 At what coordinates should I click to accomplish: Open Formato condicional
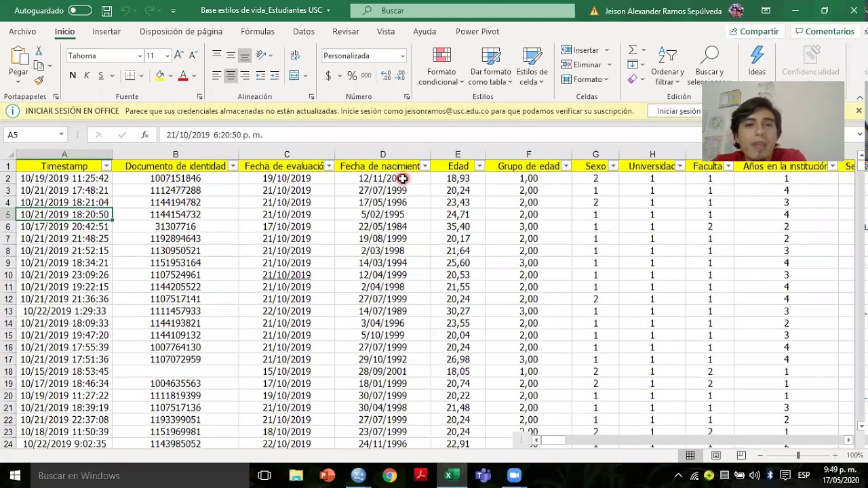coord(441,66)
